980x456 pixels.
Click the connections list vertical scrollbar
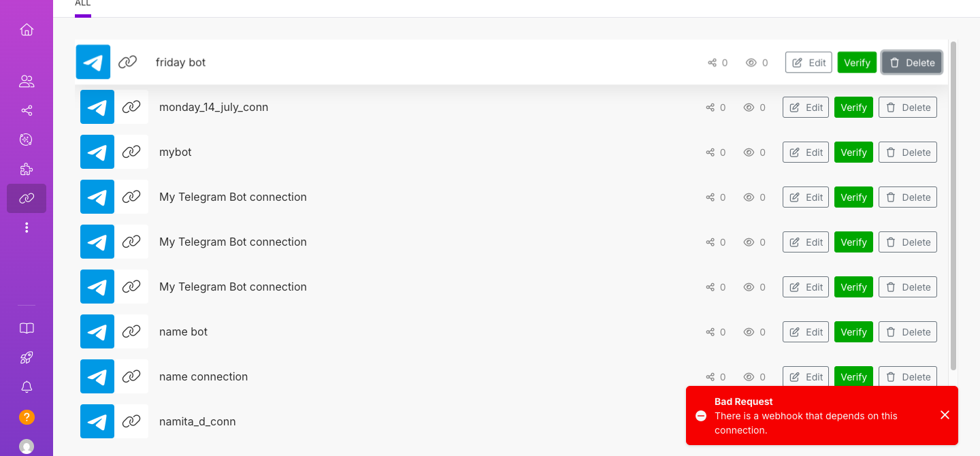point(953,204)
